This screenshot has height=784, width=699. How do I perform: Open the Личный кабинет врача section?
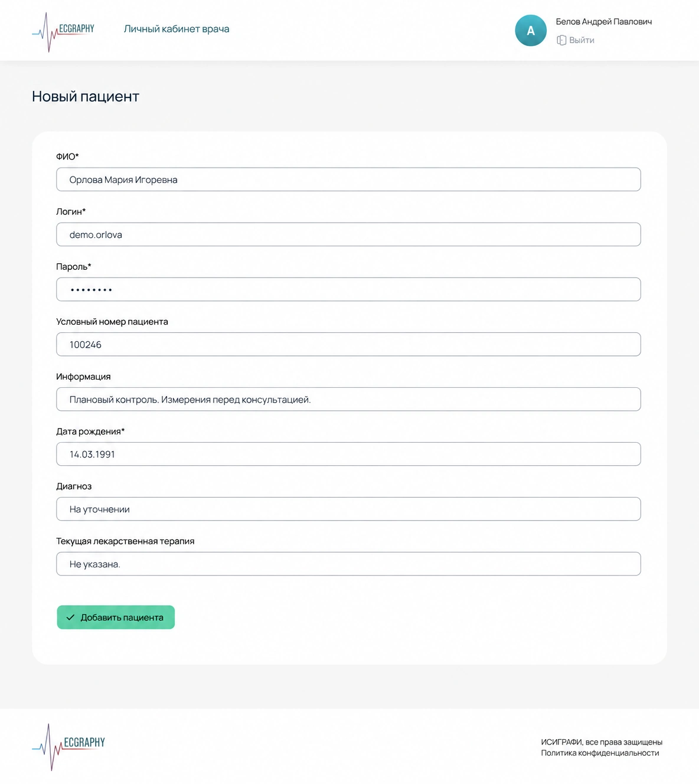click(177, 29)
